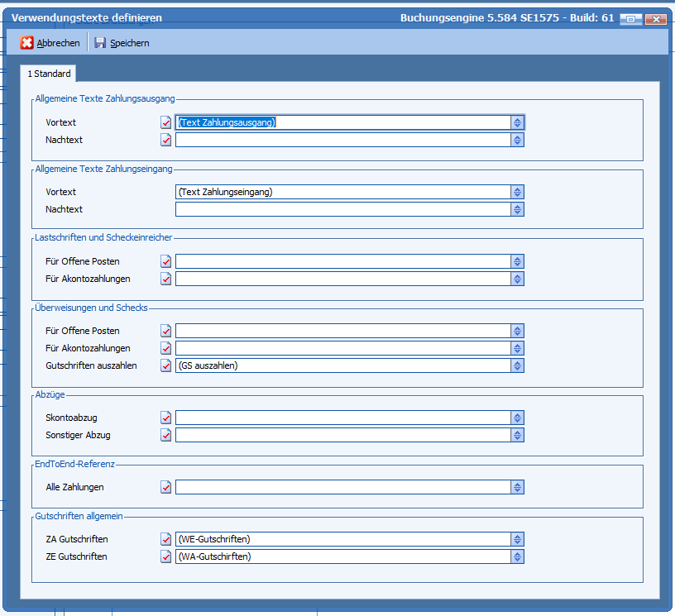Open the ZE Gutschriften field arrow
The image size is (675, 616).
[517, 556]
